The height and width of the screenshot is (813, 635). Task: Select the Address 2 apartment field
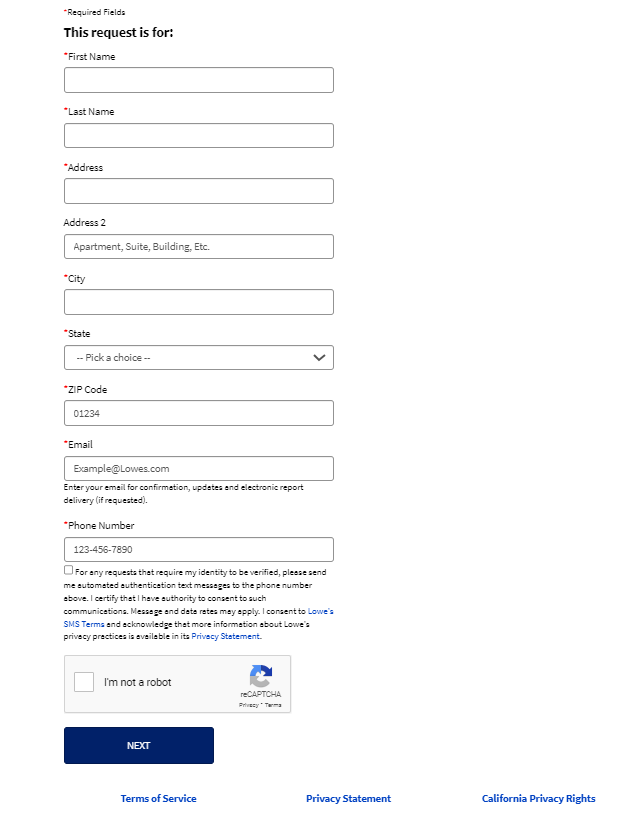coord(199,246)
